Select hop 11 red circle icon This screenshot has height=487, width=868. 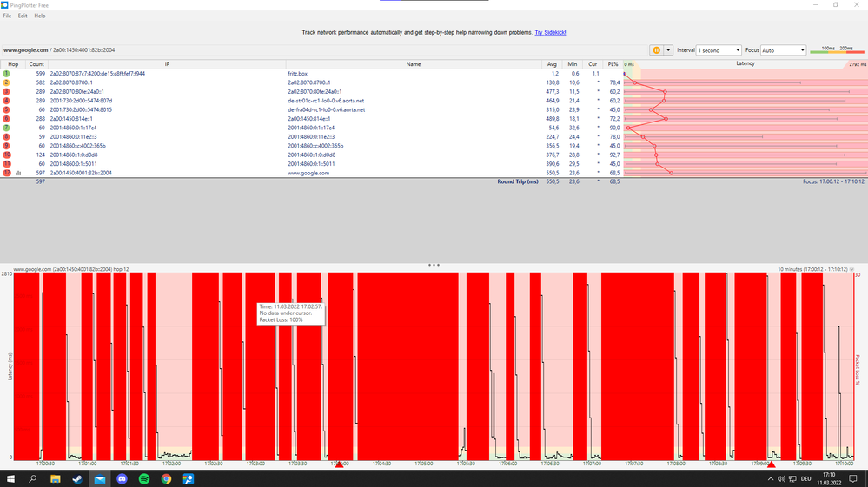6,163
